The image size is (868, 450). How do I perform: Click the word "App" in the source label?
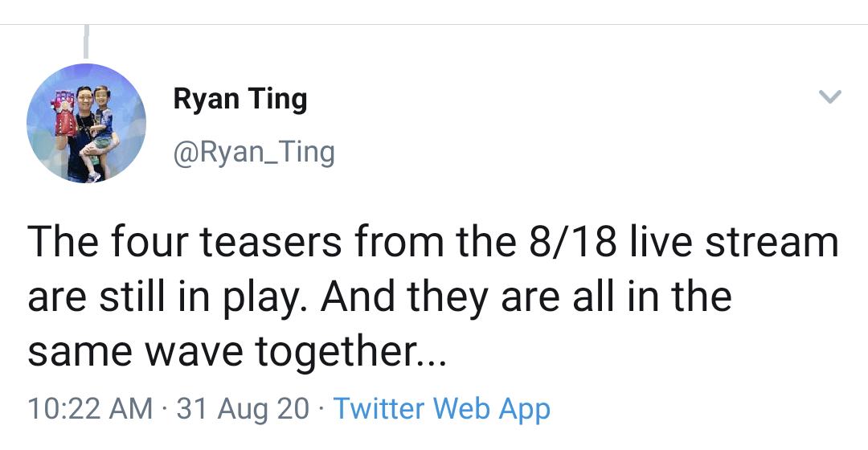tap(525, 408)
